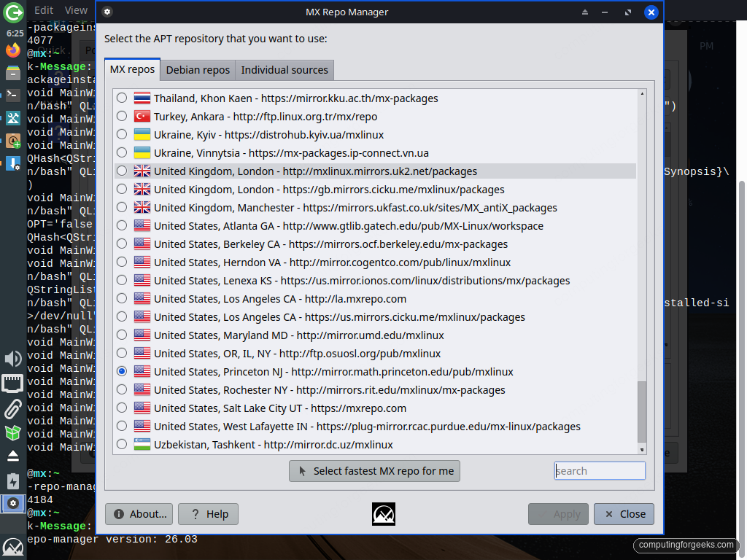Click scroll-down arrow of repo list

[x=642, y=449]
